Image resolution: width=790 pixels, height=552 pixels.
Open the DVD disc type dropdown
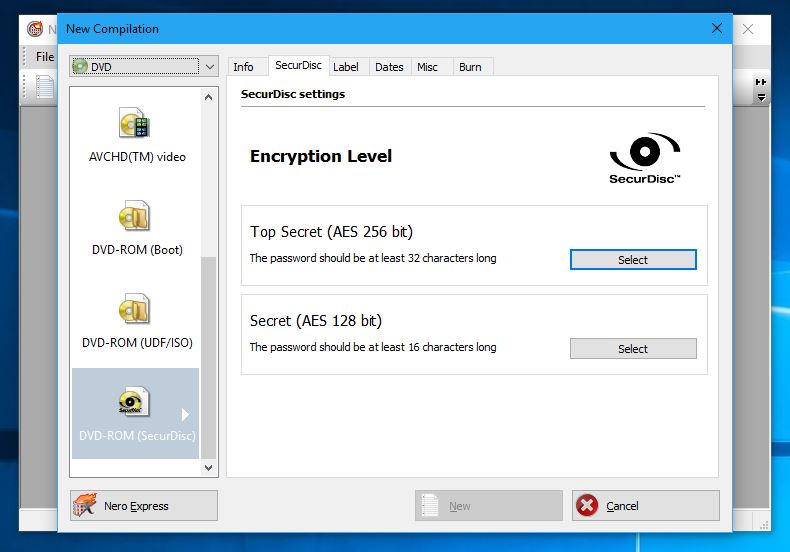tap(144, 66)
